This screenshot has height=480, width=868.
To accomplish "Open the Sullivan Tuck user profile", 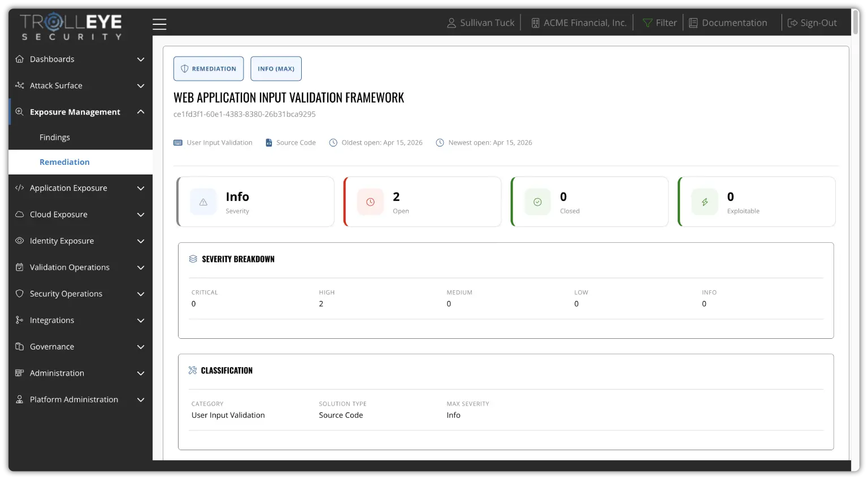I will pyautogui.click(x=481, y=23).
